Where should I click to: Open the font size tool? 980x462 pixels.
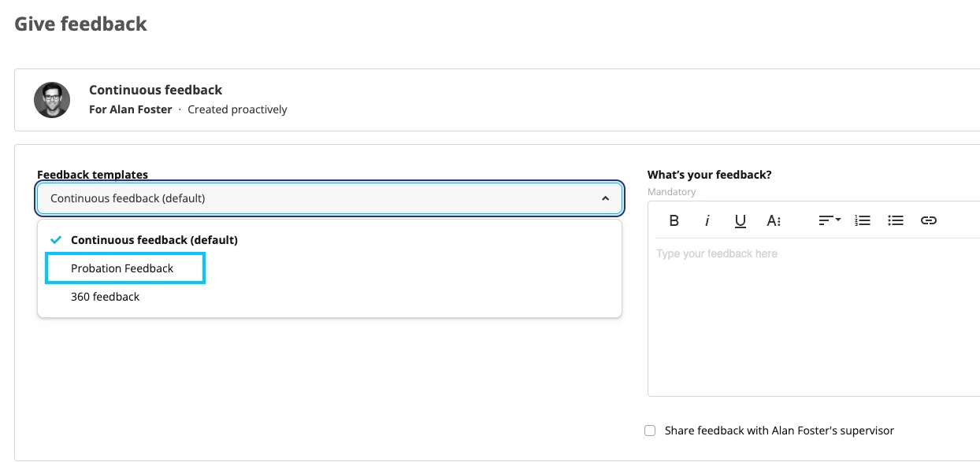pyautogui.click(x=774, y=220)
